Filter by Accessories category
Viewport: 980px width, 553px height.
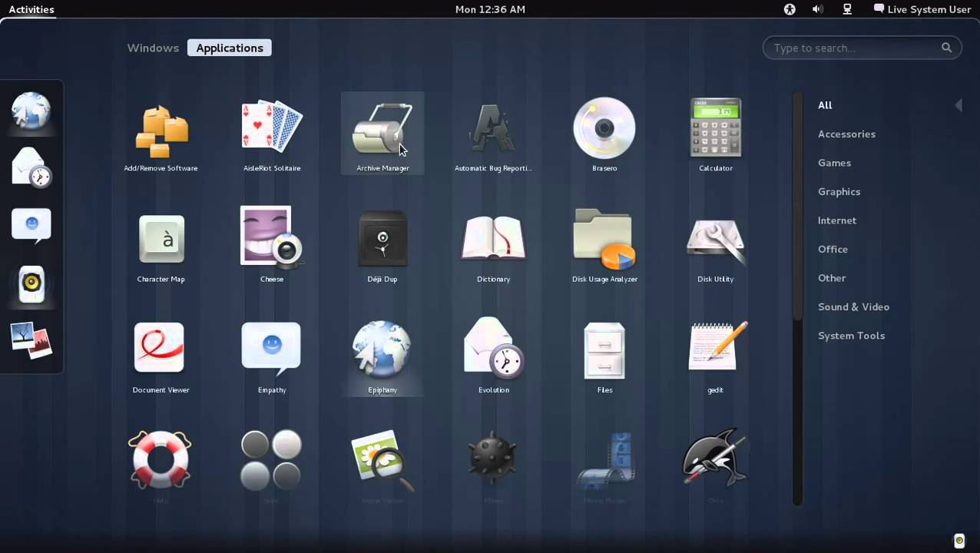click(846, 134)
